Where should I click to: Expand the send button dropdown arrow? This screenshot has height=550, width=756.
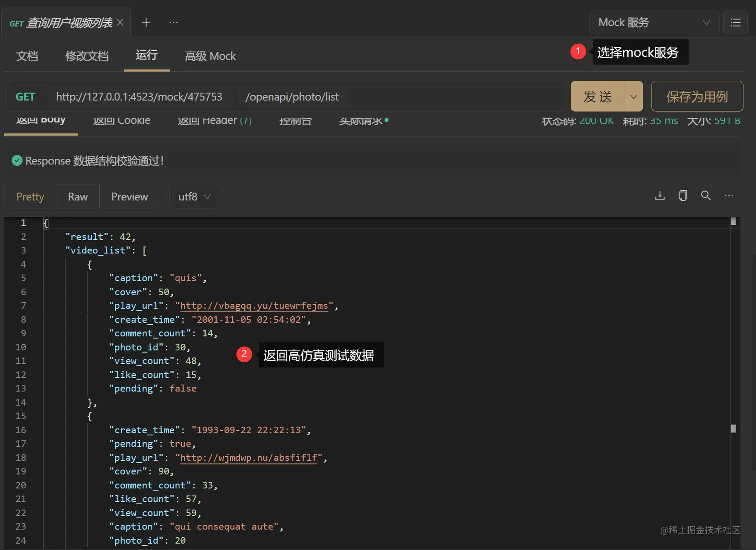(x=633, y=96)
